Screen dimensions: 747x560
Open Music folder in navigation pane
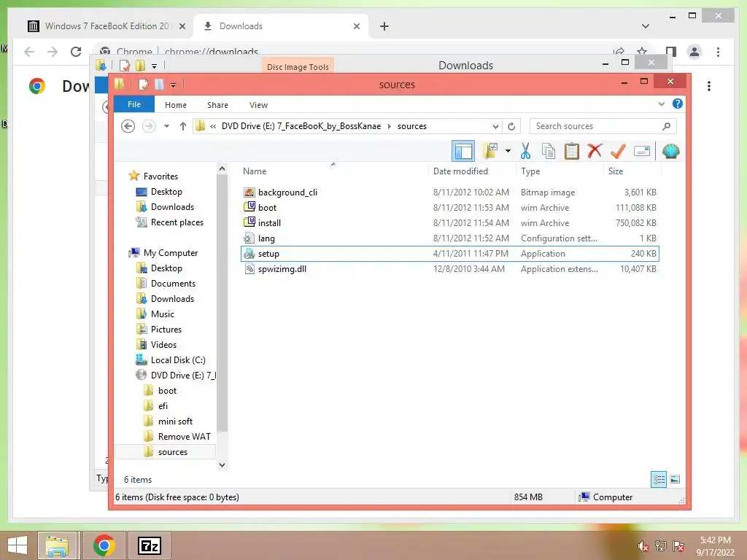coord(162,314)
